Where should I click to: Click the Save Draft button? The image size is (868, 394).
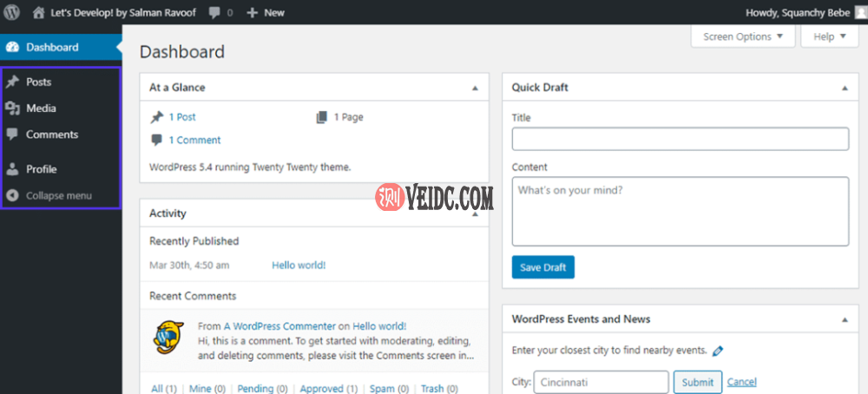[x=543, y=267]
